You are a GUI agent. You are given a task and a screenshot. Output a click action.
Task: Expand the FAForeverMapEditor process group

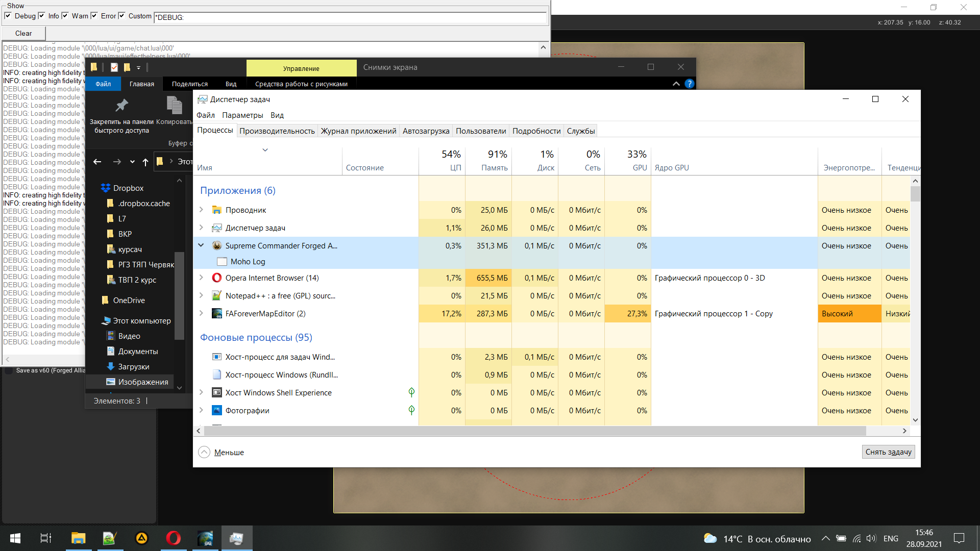point(201,313)
